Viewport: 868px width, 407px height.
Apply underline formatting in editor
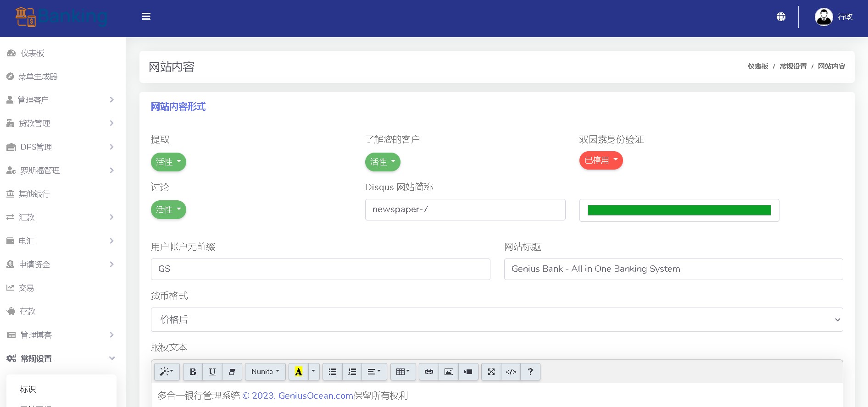coord(212,372)
